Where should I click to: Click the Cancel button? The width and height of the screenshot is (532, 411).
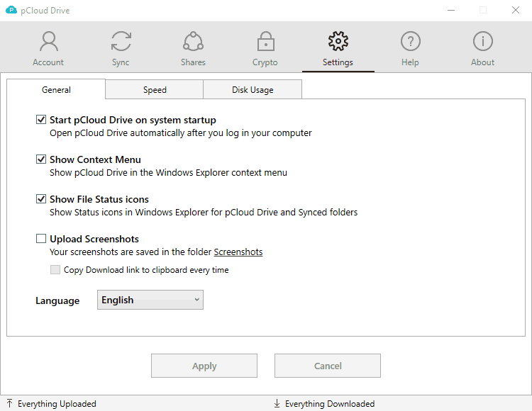pos(328,366)
